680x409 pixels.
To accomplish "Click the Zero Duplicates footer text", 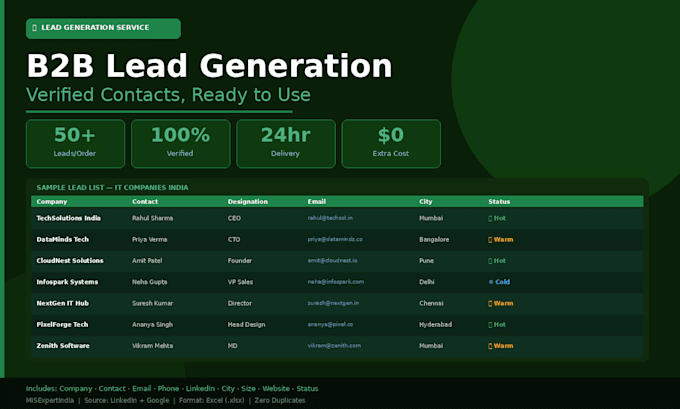I will pos(280,400).
